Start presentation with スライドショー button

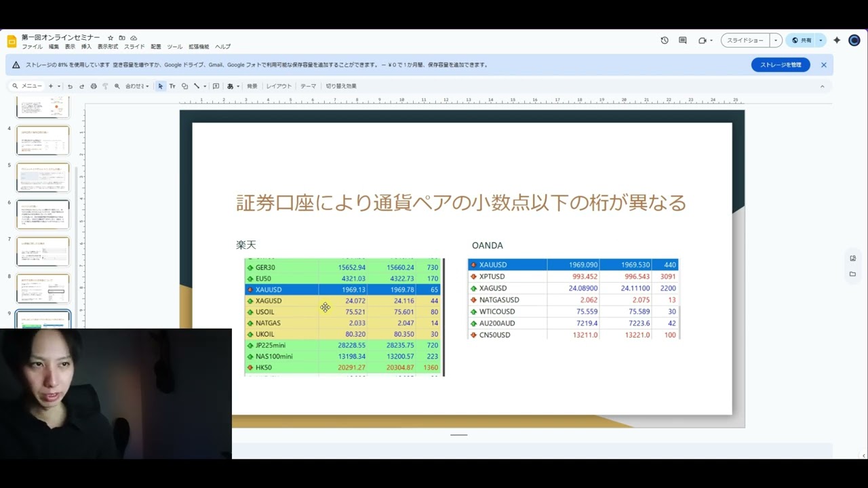pos(745,41)
